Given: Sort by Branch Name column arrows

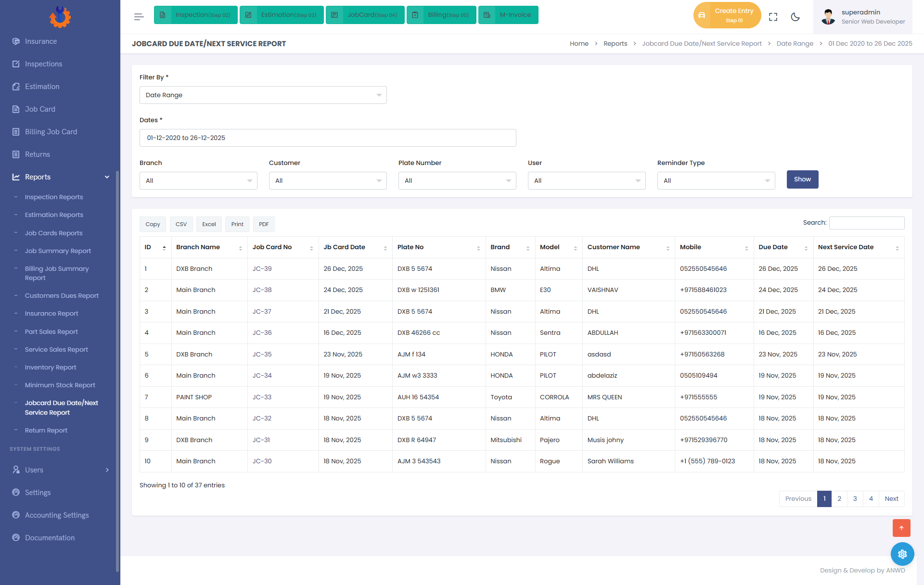Looking at the screenshot, I should (x=241, y=248).
